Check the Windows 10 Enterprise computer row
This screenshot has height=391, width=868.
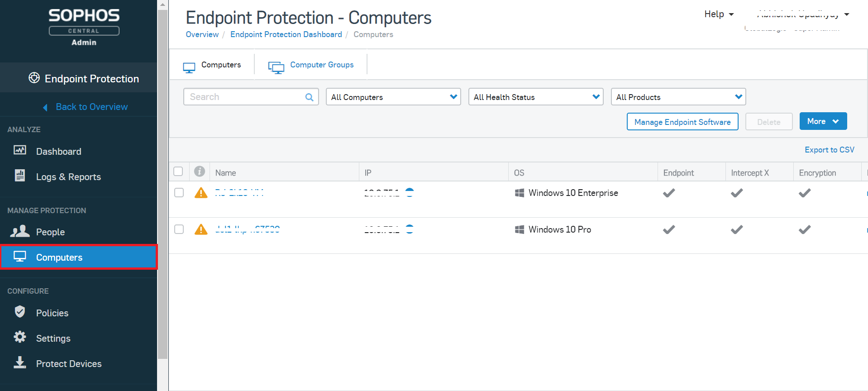click(179, 193)
